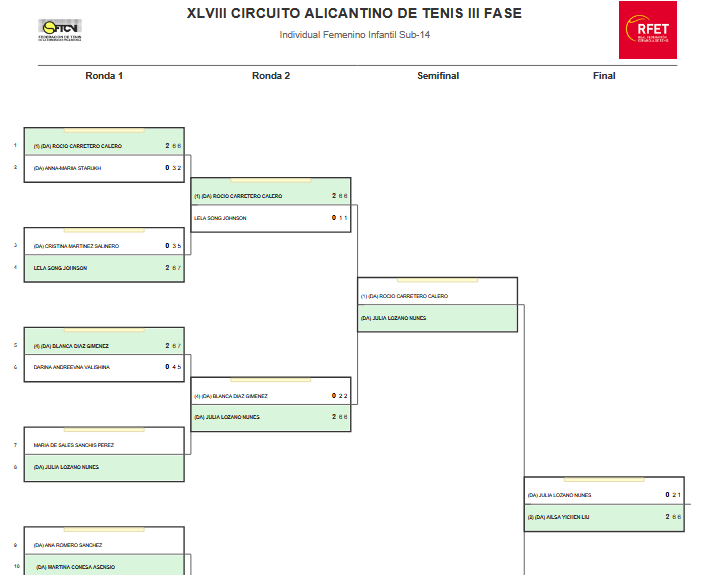The width and height of the screenshot is (704, 575).
Task: Select Anna-Maria Starukh in Ronda 1
Action: click(68, 168)
